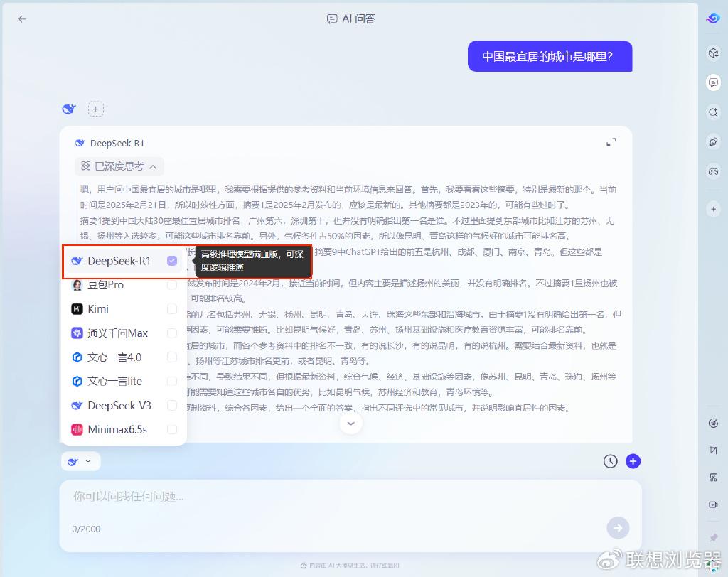The image size is (728, 577).
Task: Select Minimax6.5s in model list
Action: [124, 429]
